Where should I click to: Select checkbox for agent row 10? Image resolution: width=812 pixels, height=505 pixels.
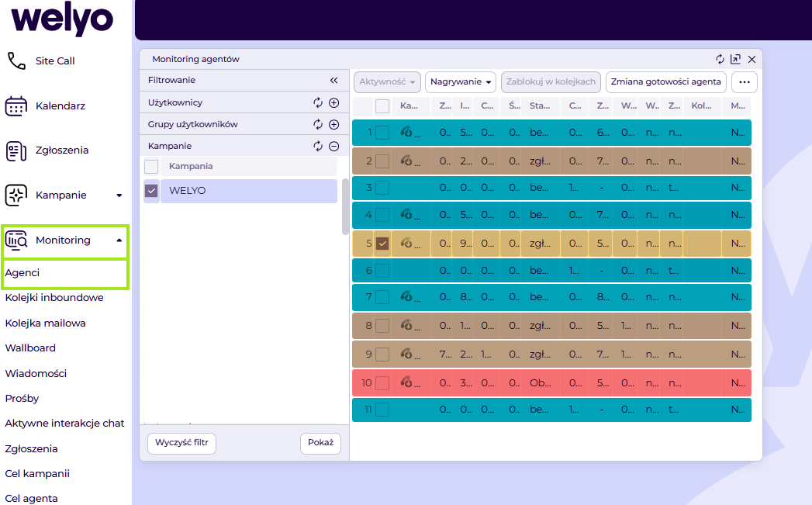(382, 383)
